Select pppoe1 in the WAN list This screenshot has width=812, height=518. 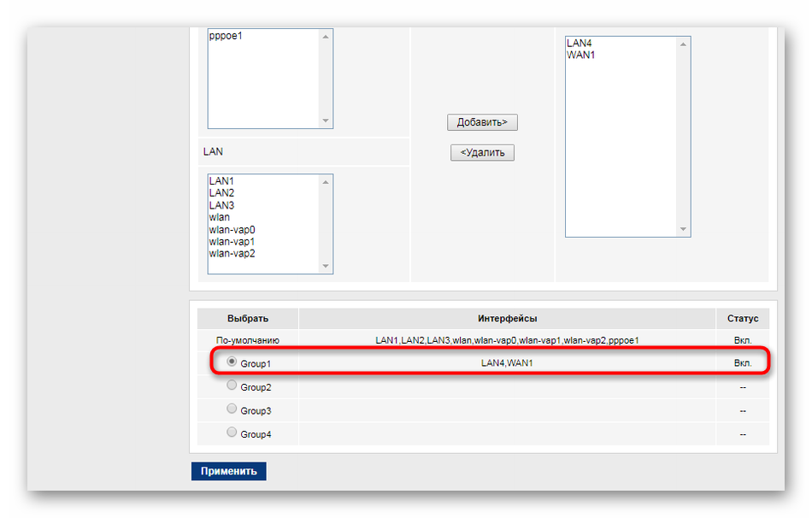pos(226,36)
